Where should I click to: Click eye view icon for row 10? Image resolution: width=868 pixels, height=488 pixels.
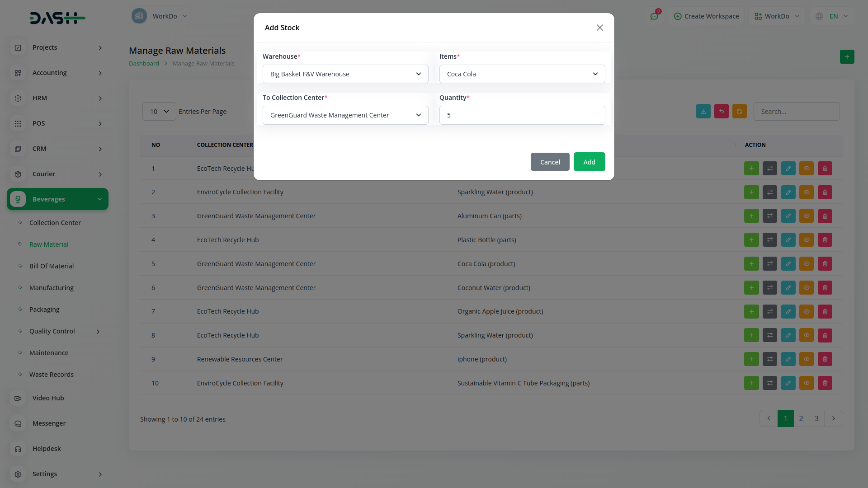(x=806, y=383)
